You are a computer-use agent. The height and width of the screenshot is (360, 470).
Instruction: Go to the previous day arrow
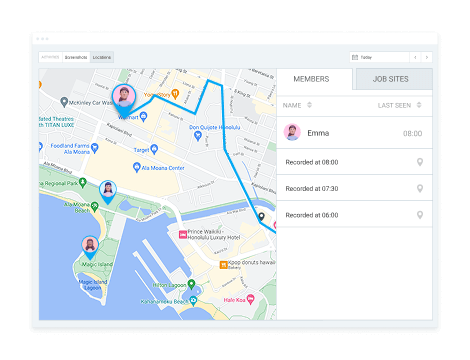pyautogui.click(x=415, y=57)
